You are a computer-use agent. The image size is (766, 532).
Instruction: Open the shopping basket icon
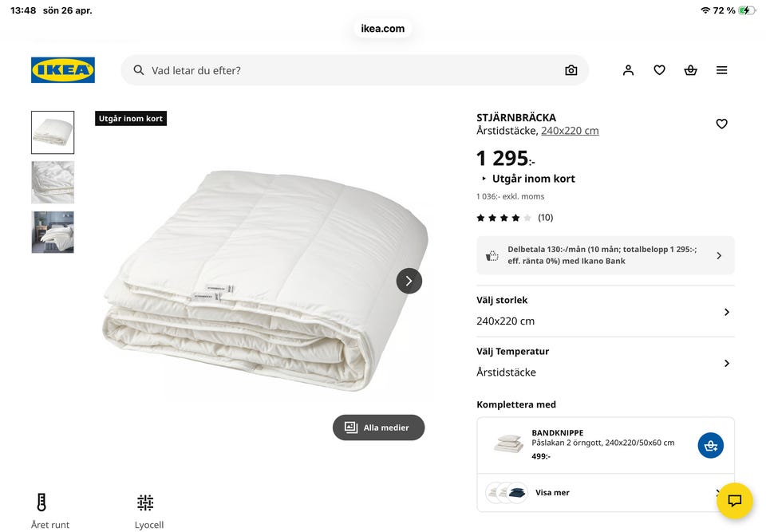pos(690,70)
